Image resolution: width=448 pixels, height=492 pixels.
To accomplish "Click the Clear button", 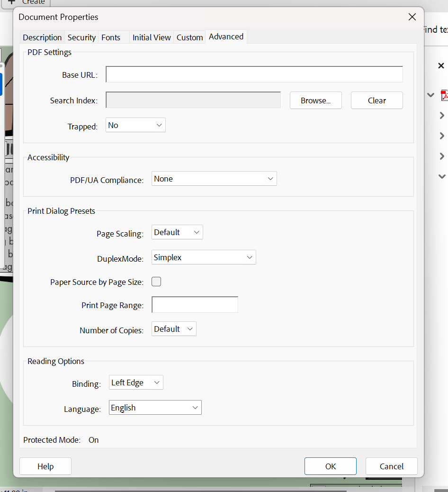I will tap(376, 100).
